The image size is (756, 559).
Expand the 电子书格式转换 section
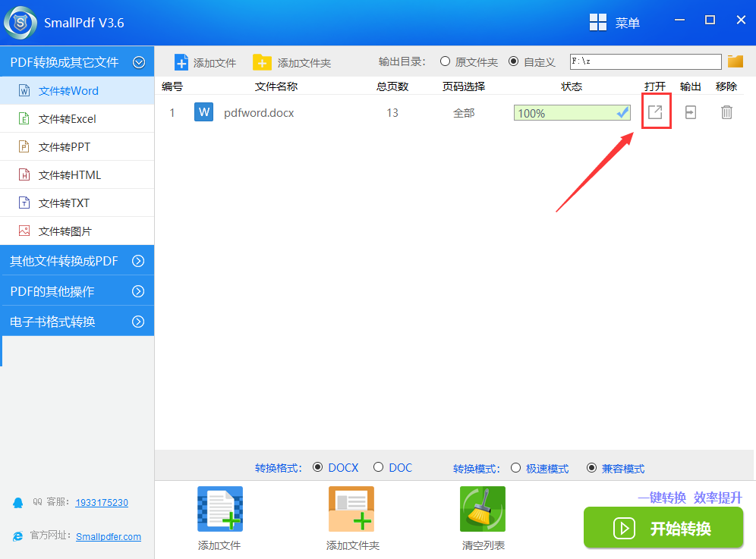point(138,322)
